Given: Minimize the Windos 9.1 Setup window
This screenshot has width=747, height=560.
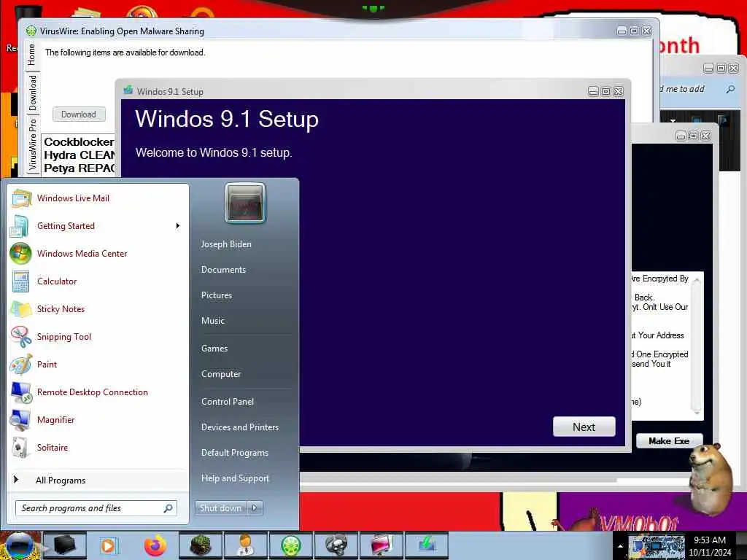Looking at the screenshot, I should point(593,91).
